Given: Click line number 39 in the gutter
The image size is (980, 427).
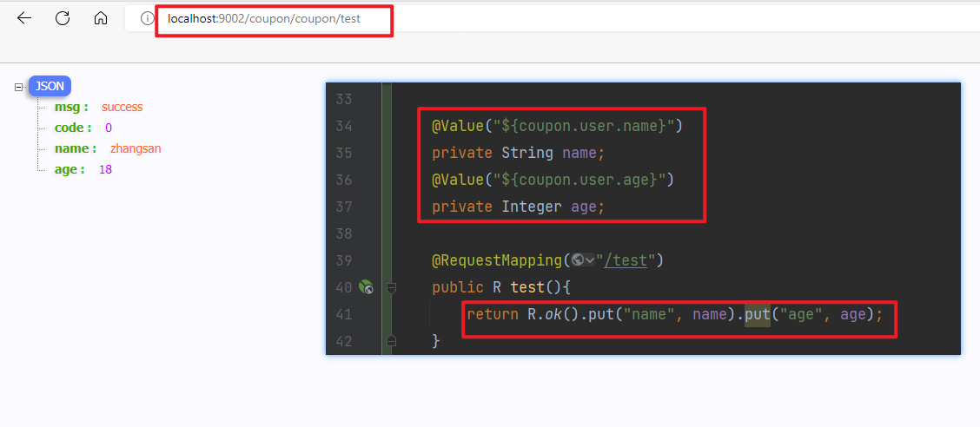Looking at the screenshot, I should coord(344,259).
